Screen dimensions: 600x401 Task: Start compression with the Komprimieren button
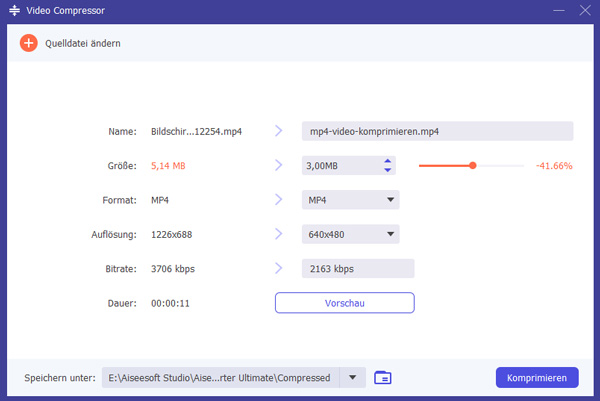pos(537,377)
